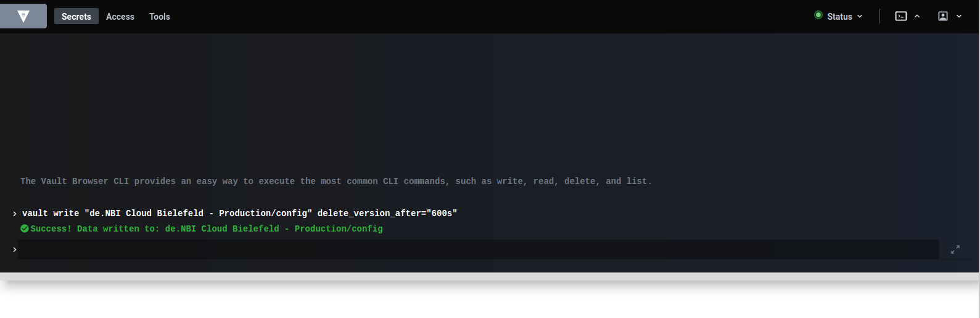Collapse the console using the up chevron
The width and height of the screenshot is (980, 318).
(x=917, y=16)
